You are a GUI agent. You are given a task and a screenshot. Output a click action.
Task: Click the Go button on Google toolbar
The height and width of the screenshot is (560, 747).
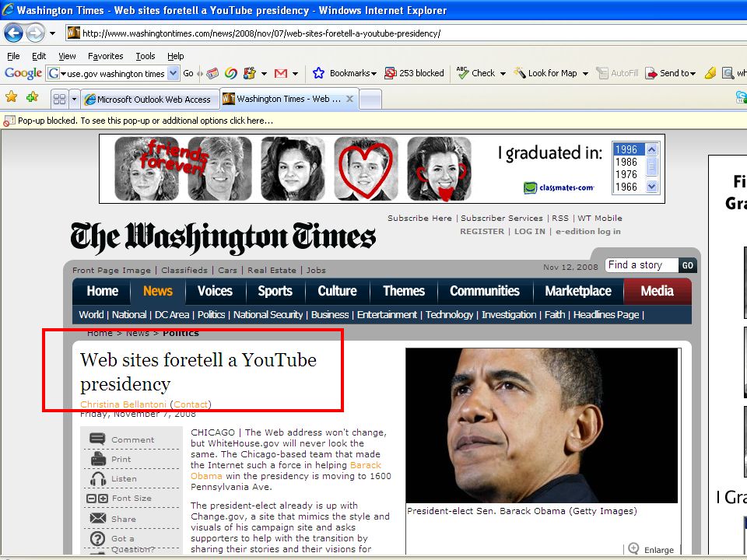188,73
